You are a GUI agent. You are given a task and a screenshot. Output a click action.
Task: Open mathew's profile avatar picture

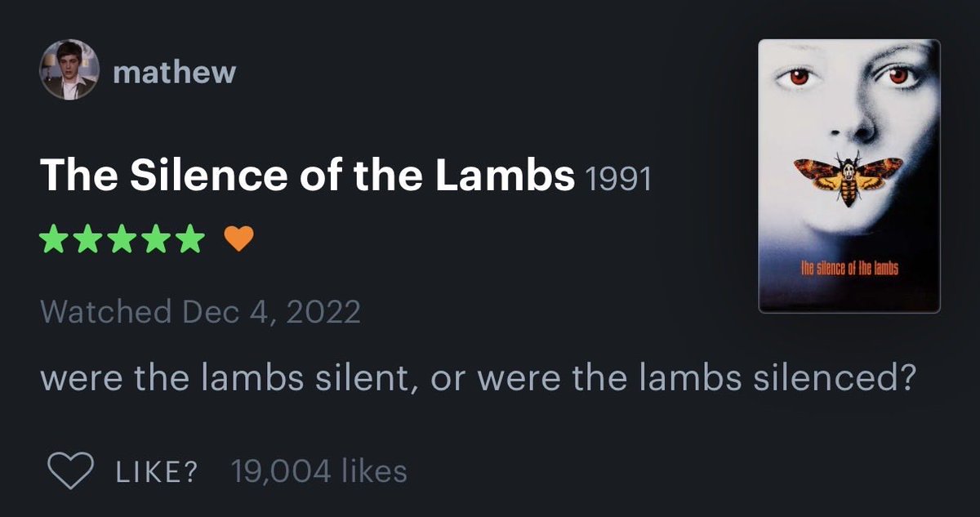(69, 71)
